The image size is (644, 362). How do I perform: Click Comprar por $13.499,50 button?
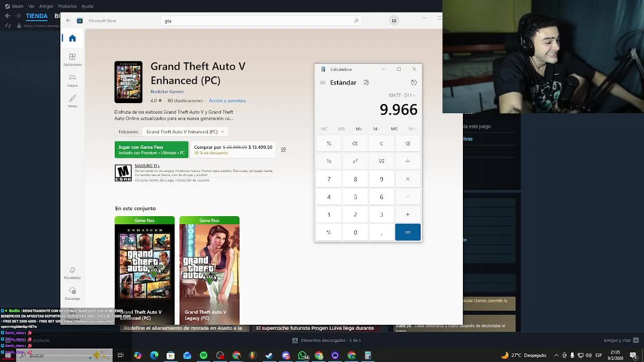(x=233, y=149)
